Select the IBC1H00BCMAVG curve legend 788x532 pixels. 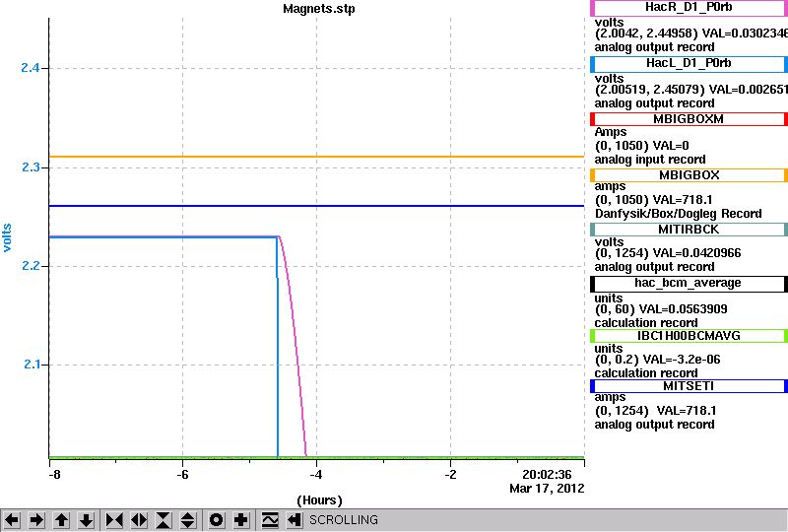(689, 336)
